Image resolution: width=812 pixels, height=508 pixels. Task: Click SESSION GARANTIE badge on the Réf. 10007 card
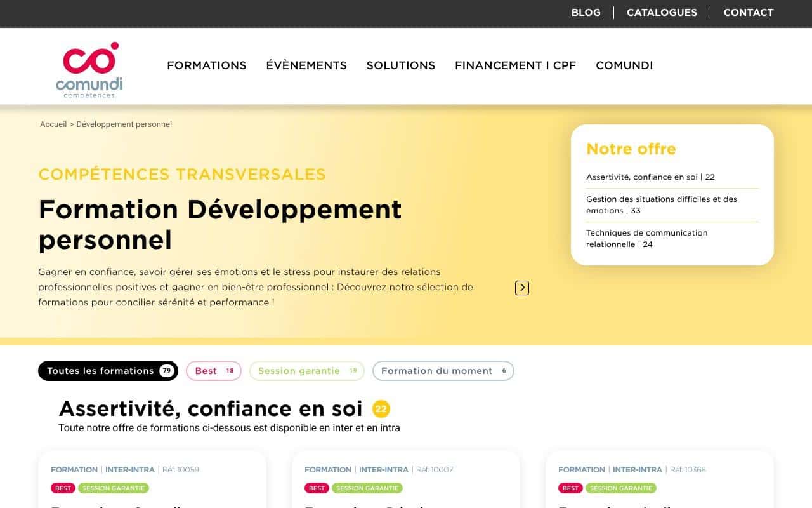367,488
